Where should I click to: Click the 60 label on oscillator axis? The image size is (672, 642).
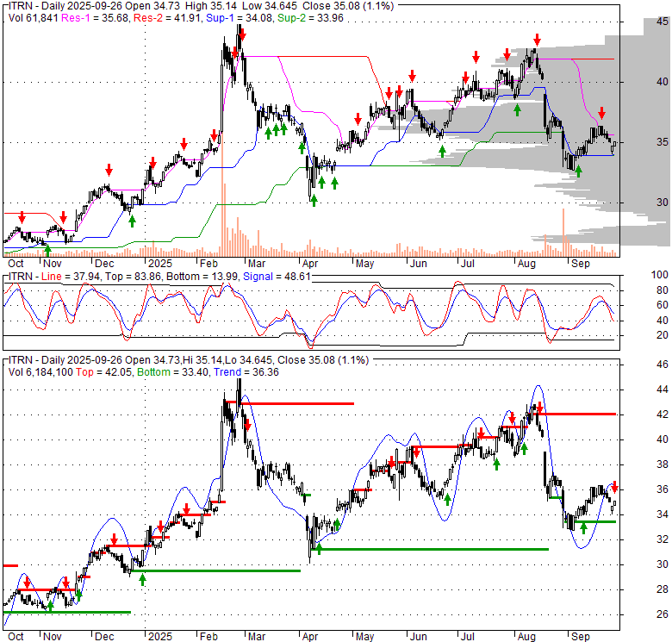coord(663,305)
